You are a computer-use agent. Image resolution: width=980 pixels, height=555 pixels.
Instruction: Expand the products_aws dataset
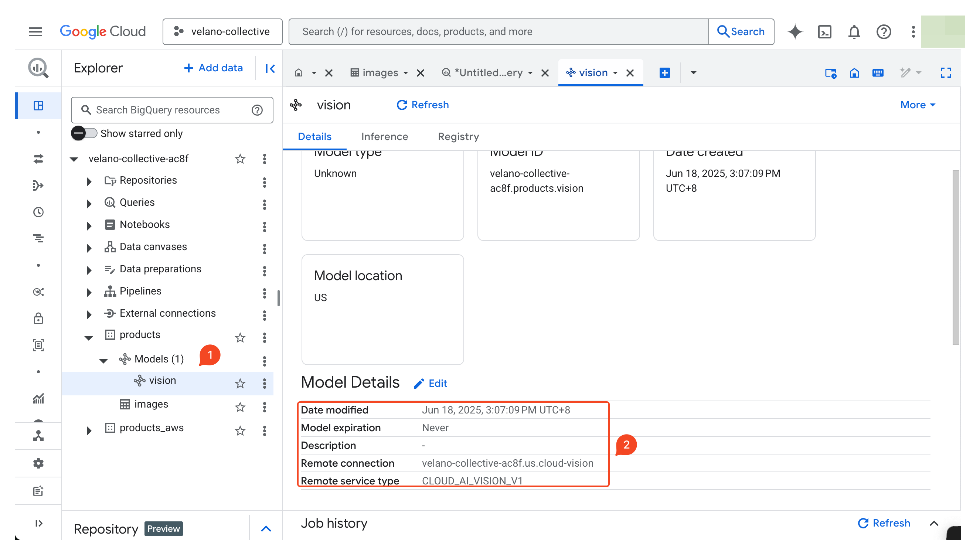89,431
